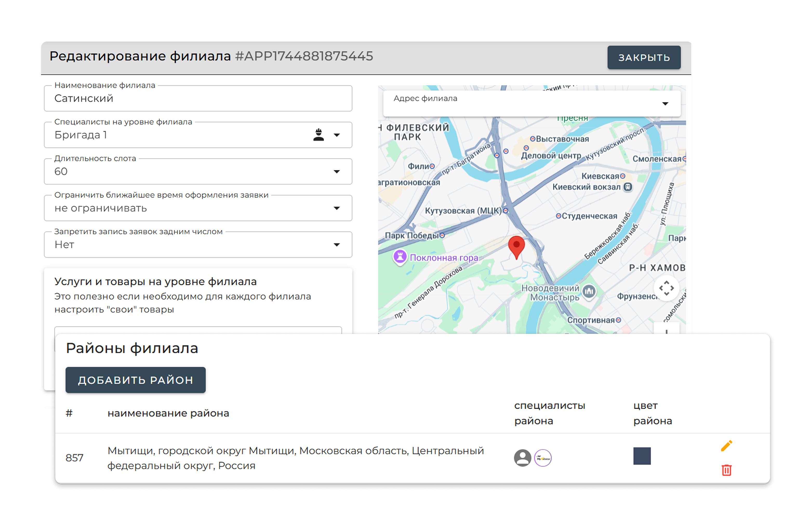The height and width of the screenshot is (532, 798).
Task: Toggle map fullscreen view icon
Action: click(666, 288)
